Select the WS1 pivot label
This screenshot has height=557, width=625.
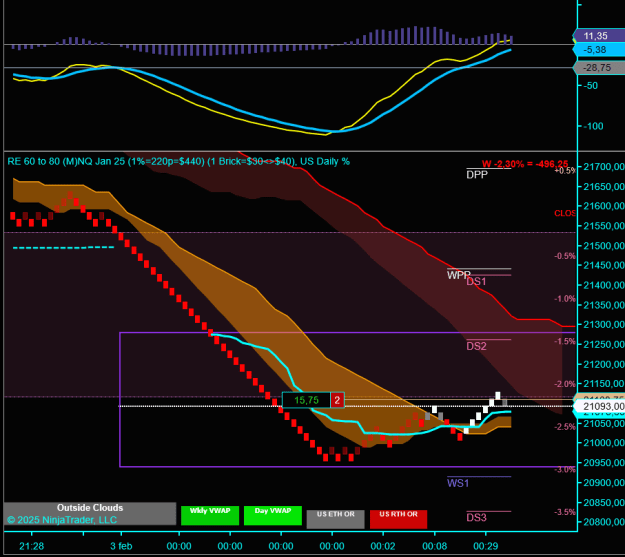coord(458,483)
